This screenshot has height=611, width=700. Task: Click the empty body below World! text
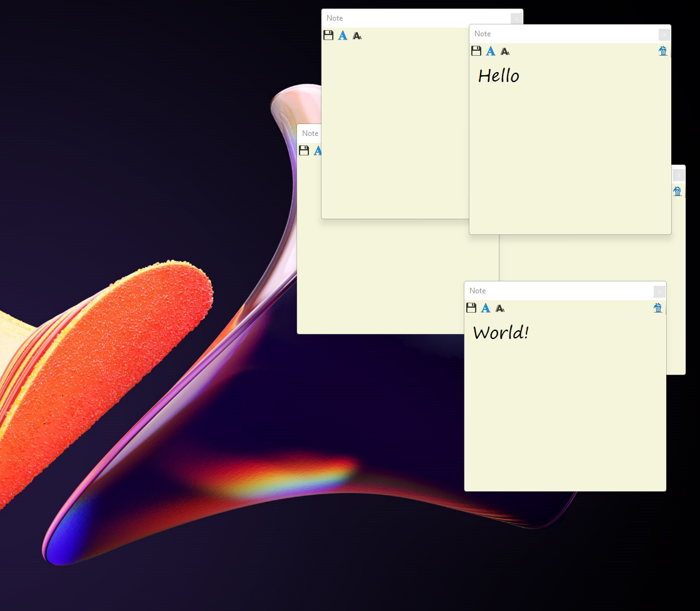565,415
